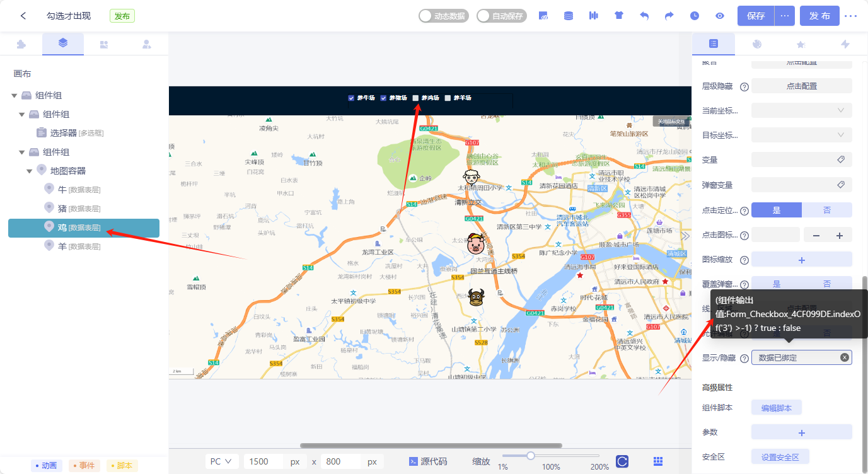Open the database data source icon
Viewport: 868px width, 474px height.
click(x=569, y=16)
